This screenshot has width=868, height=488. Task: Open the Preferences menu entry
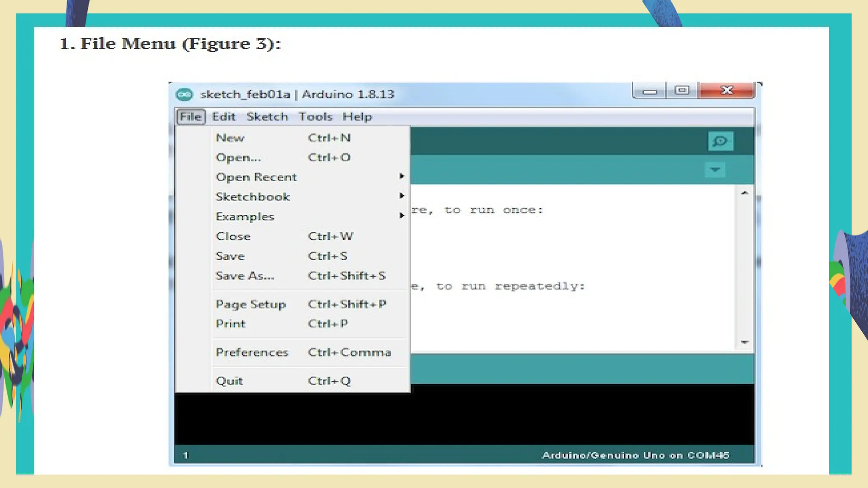pos(252,352)
